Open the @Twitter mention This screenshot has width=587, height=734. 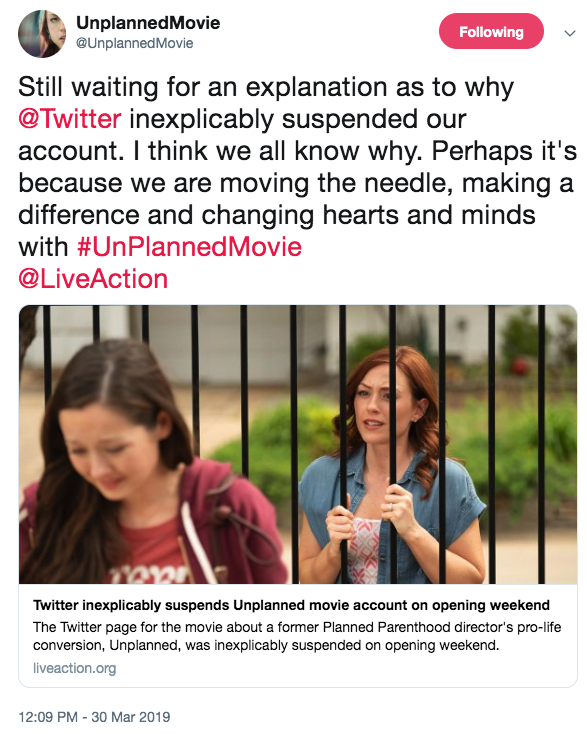[70, 118]
